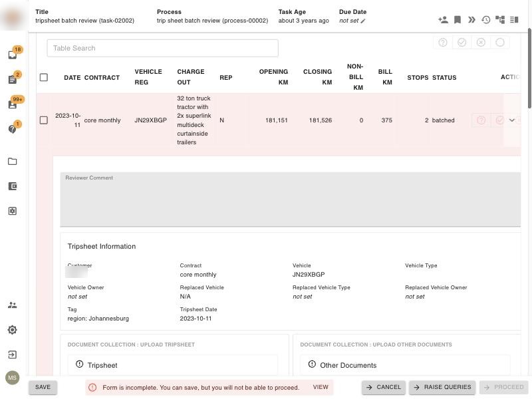Screen dimensions: 532x399
Task: Click the bookmark icon in header
Action: pos(458,20)
